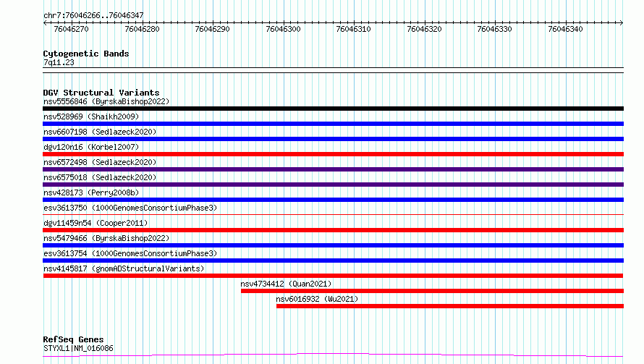Image resolution: width=644 pixels, height=364 pixels.
Task: Click variant label dgv11459n54 (Cooper2011)
Action: (96, 223)
